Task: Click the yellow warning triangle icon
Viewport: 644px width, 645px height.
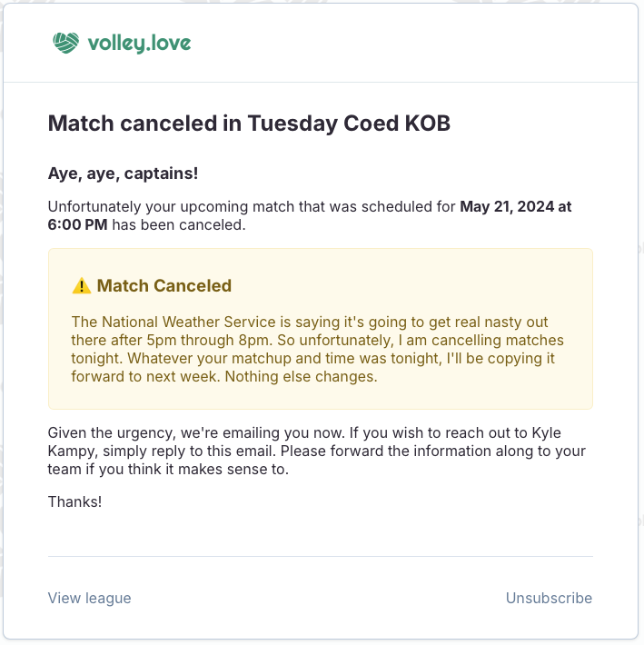Action: [82, 286]
